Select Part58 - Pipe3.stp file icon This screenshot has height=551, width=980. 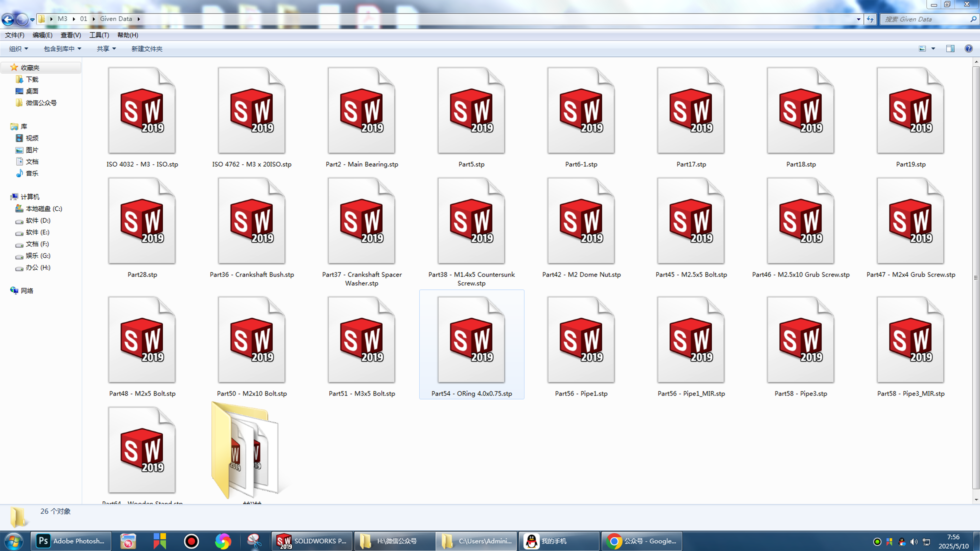[x=801, y=340]
